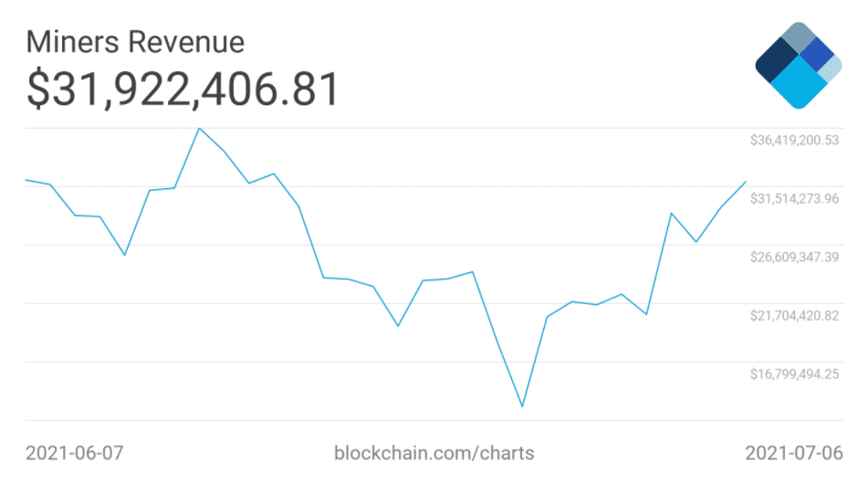Click the pale blue small segment of the logo

[x=831, y=69]
